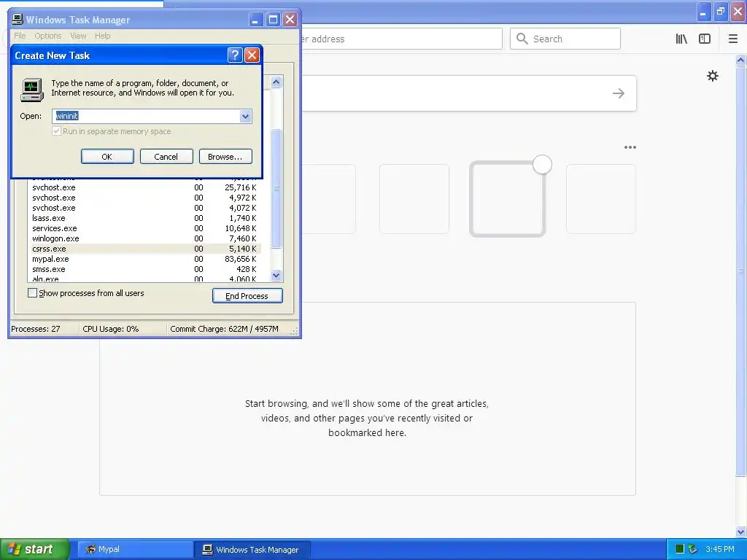Select the winlogon.exe process row
This screenshot has width=747, height=560.
[144, 238]
